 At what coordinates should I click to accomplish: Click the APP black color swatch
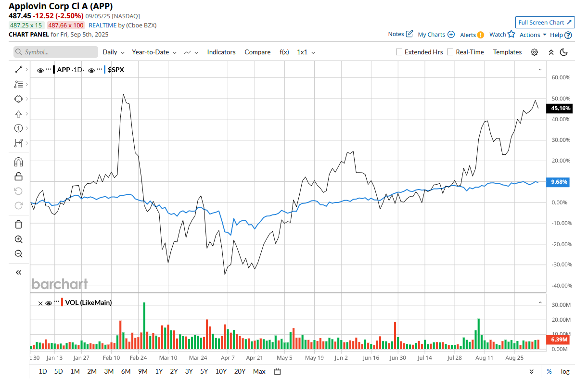pyautogui.click(x=54, y=70)
